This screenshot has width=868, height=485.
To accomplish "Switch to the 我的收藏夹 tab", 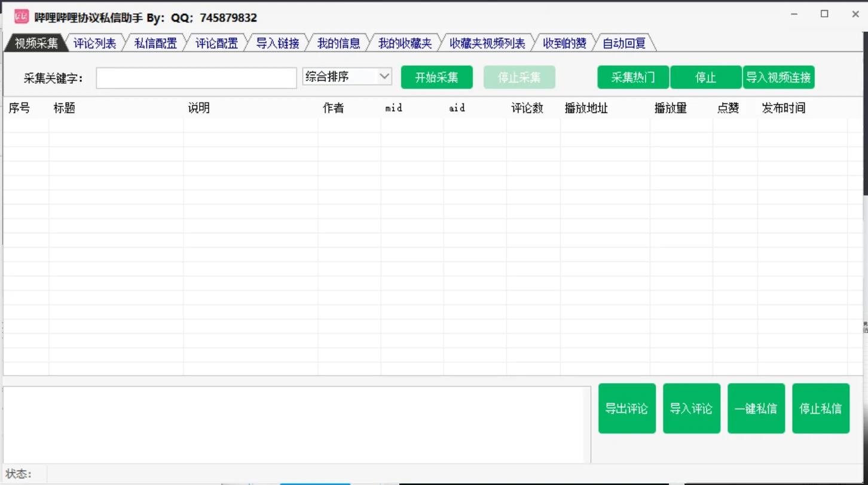I will (x=405, y=43).
